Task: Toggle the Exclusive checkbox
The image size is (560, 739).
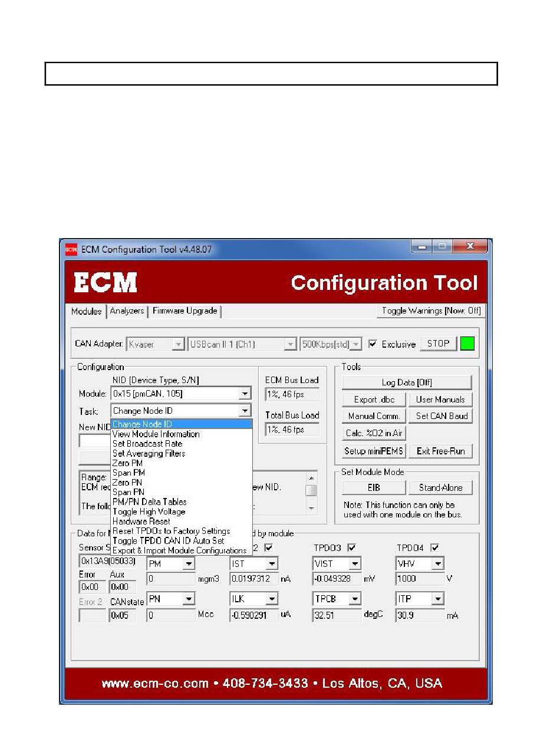Action: point(373,344)
